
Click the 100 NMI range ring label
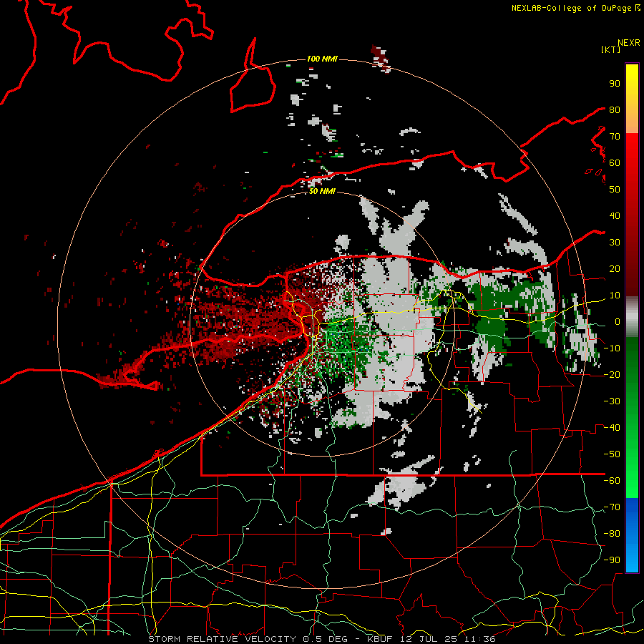(322, 59)
